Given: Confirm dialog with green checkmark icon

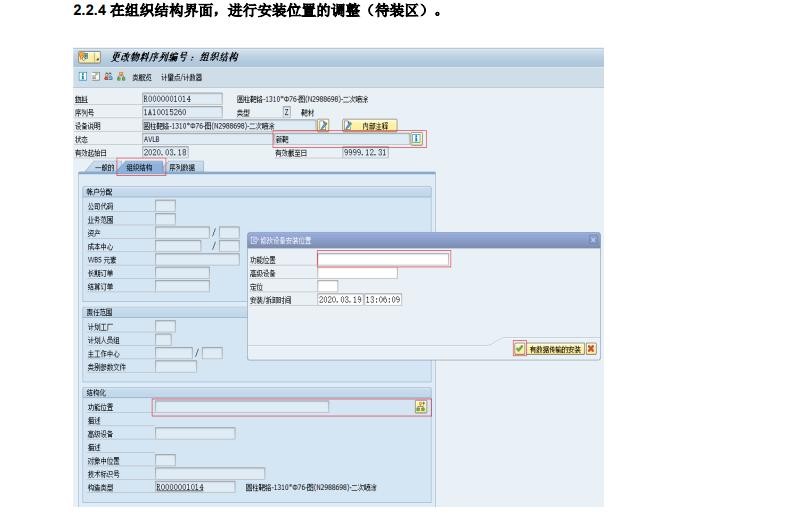Looking at the screenshot, I should click(x=518, y=349).
